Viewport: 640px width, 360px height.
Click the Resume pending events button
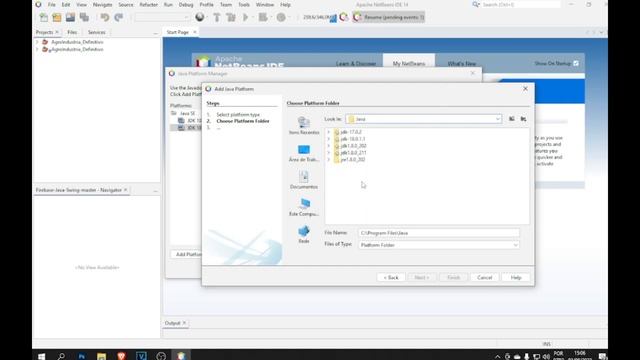pyautogui.click(x=389, y=17)
